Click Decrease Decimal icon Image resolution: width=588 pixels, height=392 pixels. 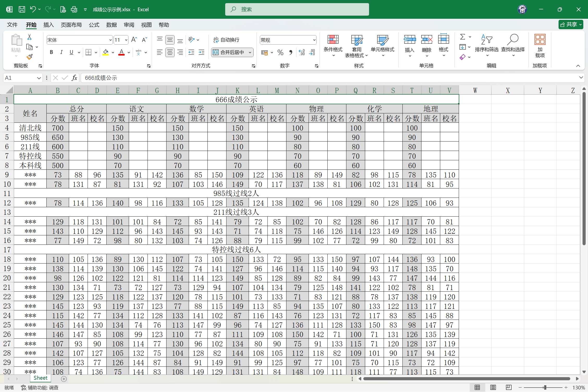tap(312, 53)
